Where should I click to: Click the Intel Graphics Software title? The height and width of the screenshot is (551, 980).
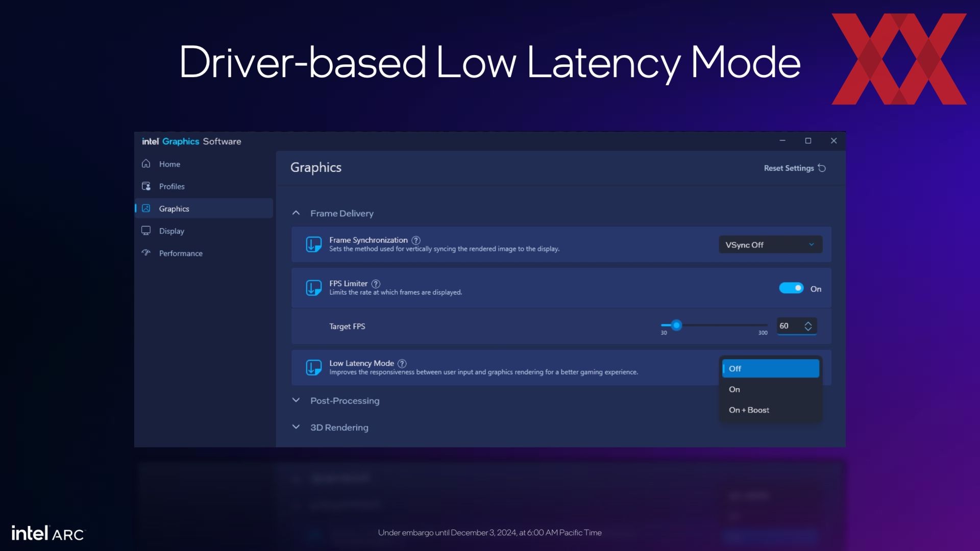[x=191, y=141]
